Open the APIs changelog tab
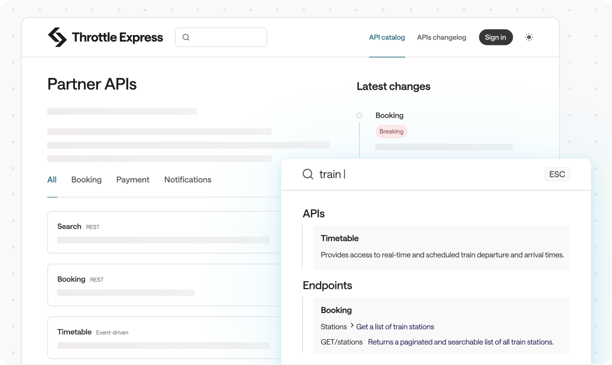 [441, 37]
